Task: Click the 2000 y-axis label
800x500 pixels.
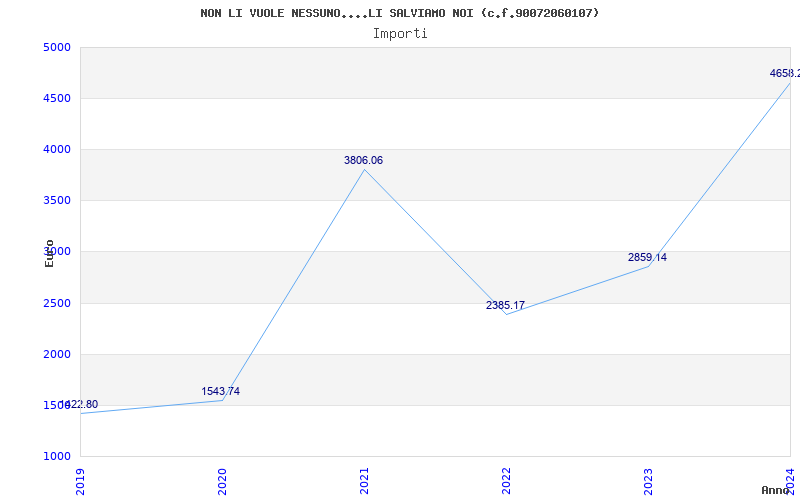Action: tap(57, 355)
